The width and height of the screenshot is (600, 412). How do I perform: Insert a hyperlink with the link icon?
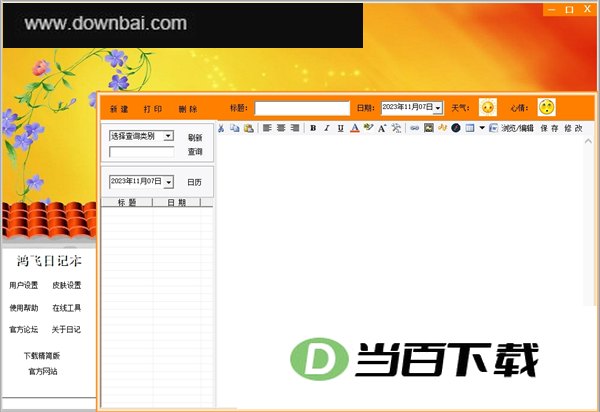(x=414, y=128)
